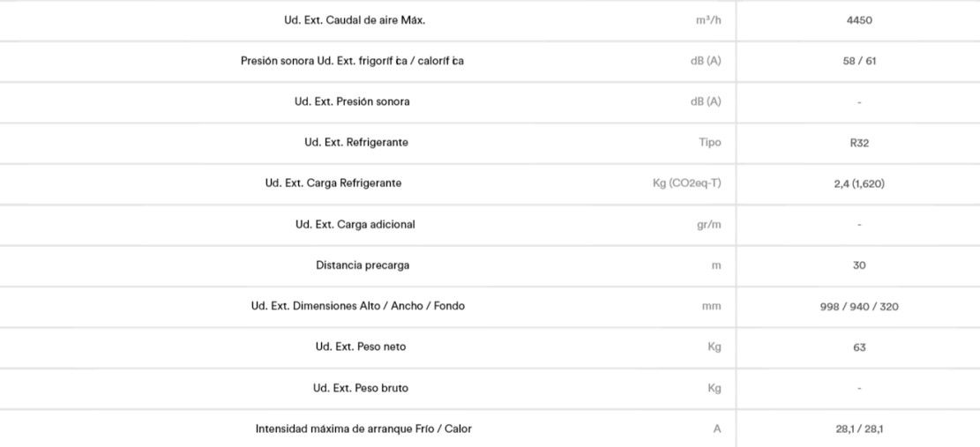Click the "Tipo" unit cell
The width and height of the screenshot is (980, 447).
(x=709, y=143)
